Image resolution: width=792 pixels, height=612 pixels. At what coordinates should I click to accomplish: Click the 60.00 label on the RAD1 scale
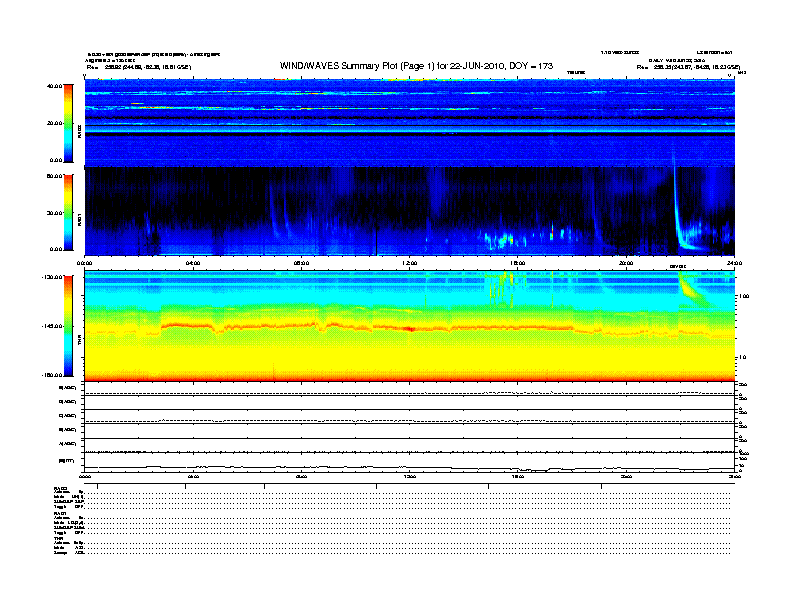click(55, 176)
